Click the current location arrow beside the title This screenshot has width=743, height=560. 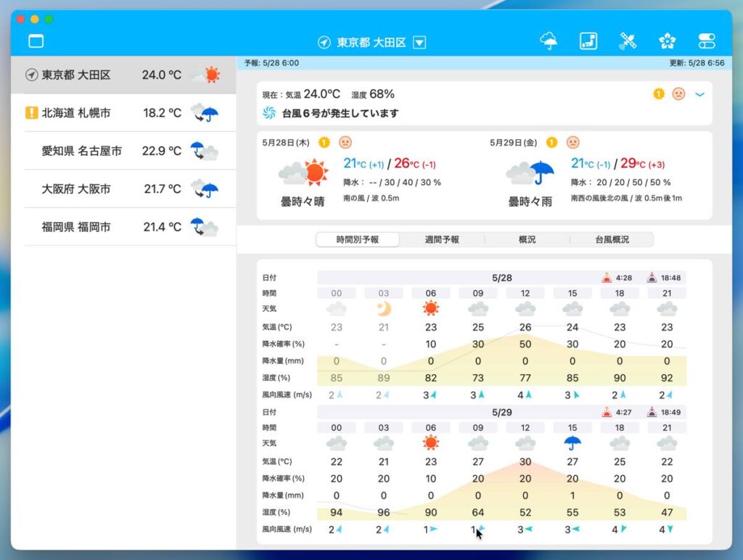(324, 43)
